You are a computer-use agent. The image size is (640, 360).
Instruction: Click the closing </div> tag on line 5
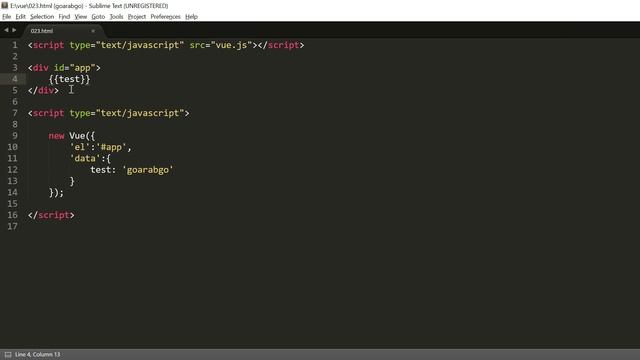[x=43, y=90]
